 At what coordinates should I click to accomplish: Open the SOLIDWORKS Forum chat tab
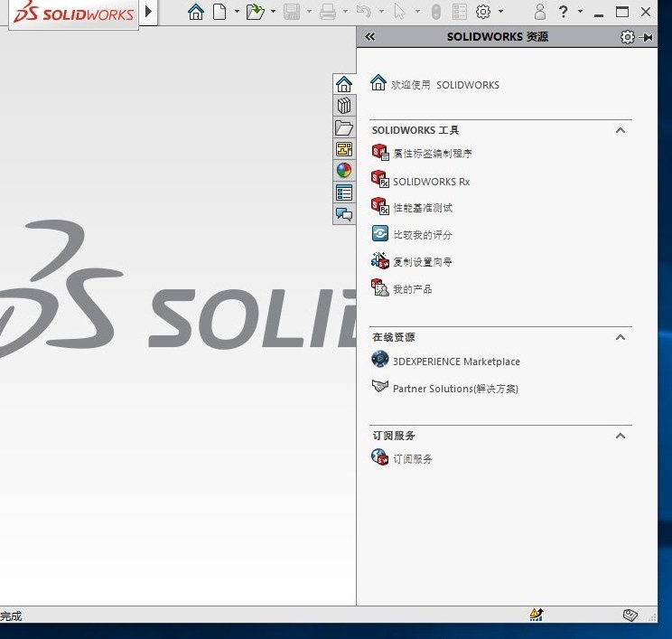(x=343, y=214)
